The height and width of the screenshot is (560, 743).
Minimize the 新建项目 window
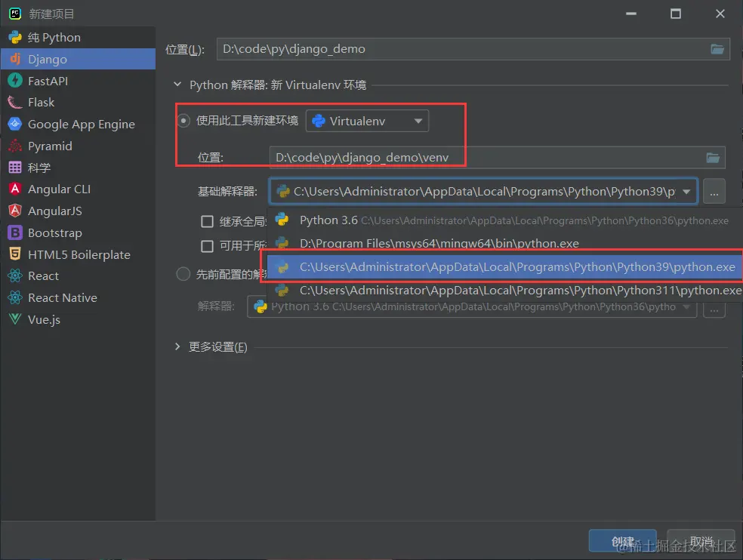(631, 14)
